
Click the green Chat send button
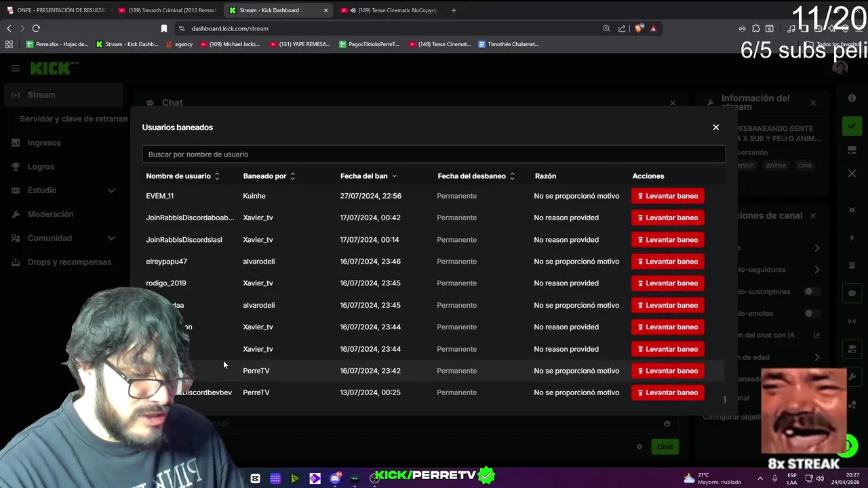click(665, 447)
